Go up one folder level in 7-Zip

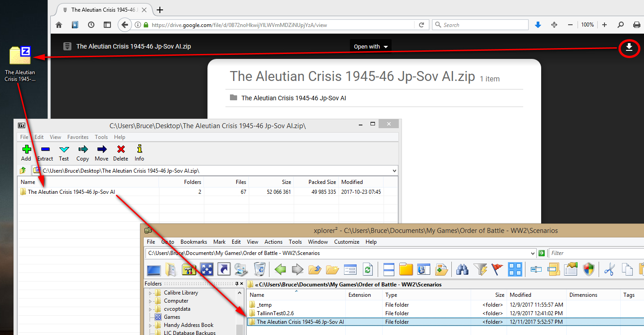(23, 170)
